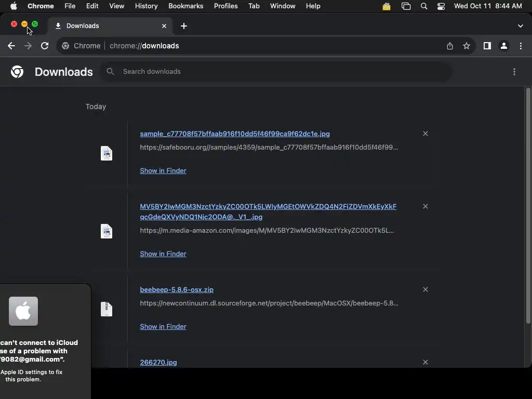Click the Apple logo in iCloud alert
The width and height of the screenshot is (532, 399).
23,311
